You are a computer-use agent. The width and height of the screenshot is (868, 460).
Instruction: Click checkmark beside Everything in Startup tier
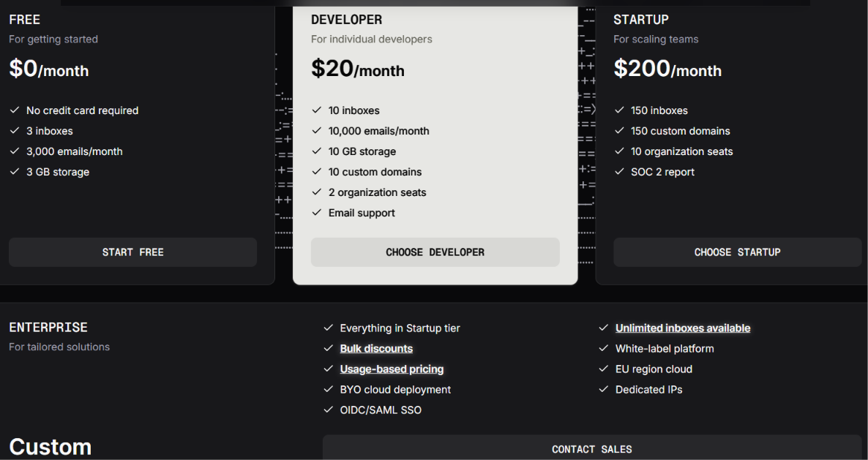pyautogui.click(x=329, y=328)
